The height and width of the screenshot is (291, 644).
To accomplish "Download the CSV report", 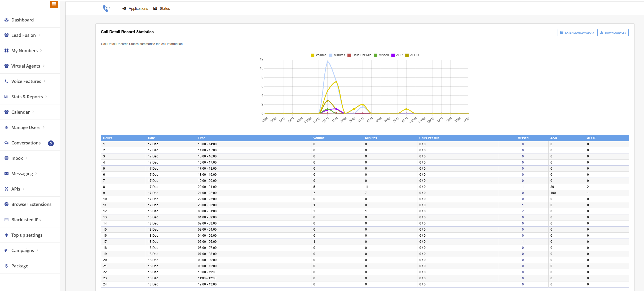I will (613, 32).
